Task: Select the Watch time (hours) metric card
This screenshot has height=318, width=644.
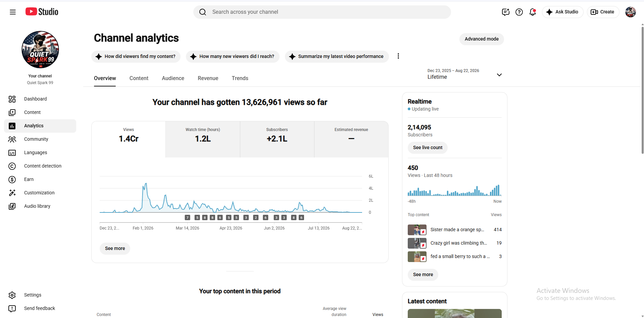Action: pyautogui.click(x=203, y=139)
